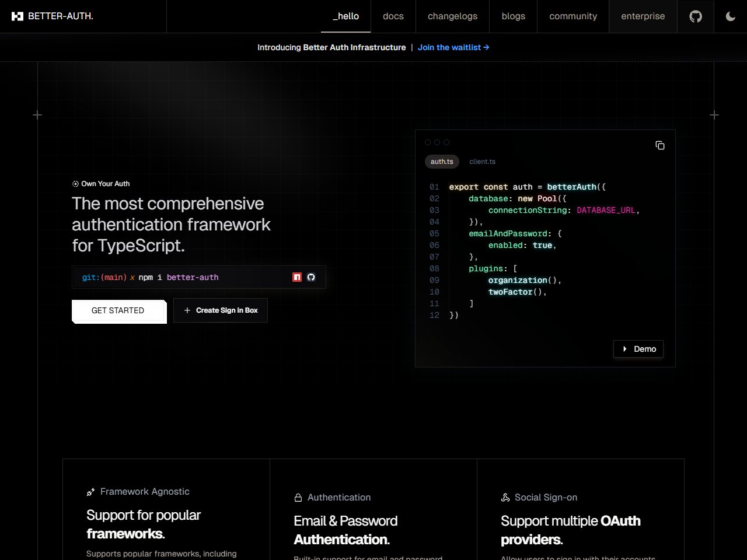Click the Own Your Auth badge icon
The image size is (747, 560).
coord(75,183)
